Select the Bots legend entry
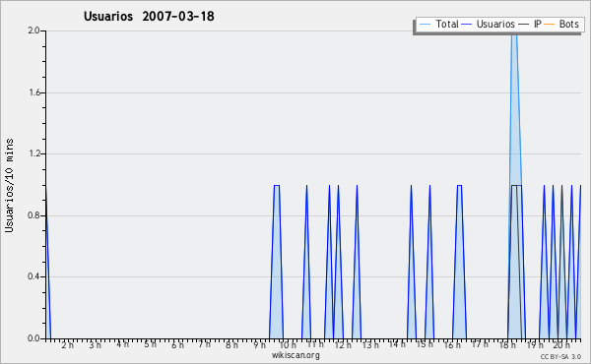The width and height of the screenshot is (591, 364). point(561,24)
